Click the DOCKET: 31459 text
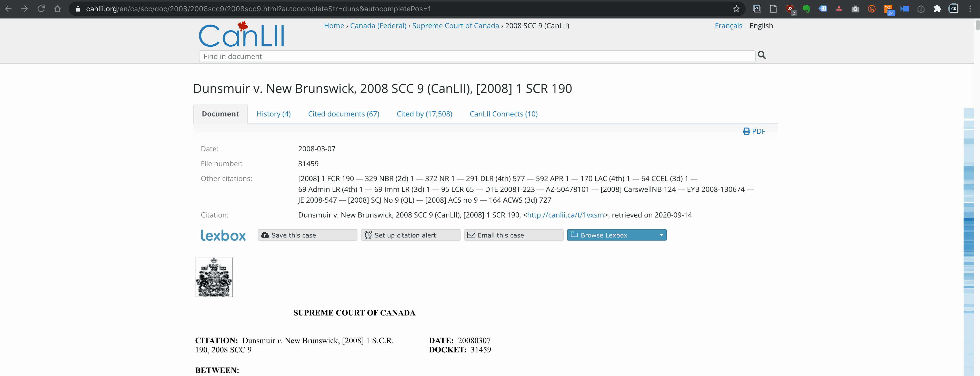The height and width of the screenshot is (376, 980). point(460,350)
